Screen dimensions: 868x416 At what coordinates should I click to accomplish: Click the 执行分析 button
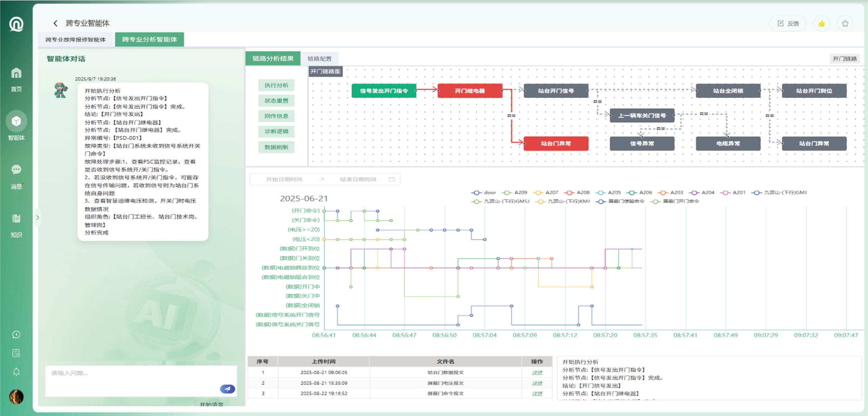276,85
